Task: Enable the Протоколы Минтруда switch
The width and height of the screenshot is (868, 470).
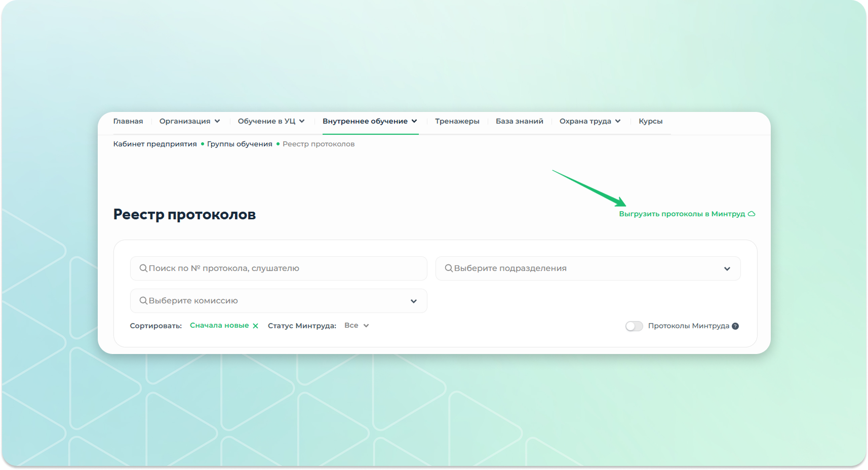Action: [634, 326]
